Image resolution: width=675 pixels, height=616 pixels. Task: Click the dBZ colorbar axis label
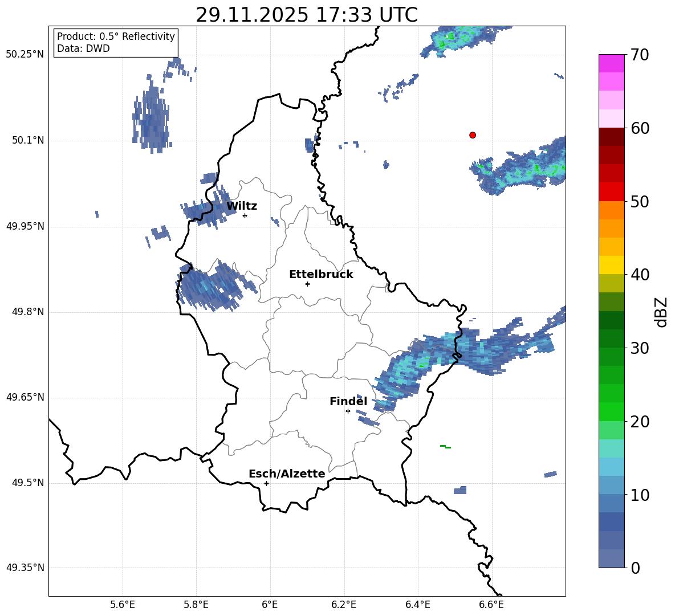tap(661, 312)
